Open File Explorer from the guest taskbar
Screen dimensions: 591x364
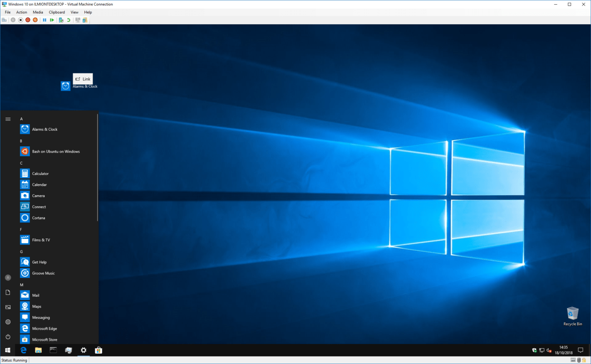(x=38, y=350)
